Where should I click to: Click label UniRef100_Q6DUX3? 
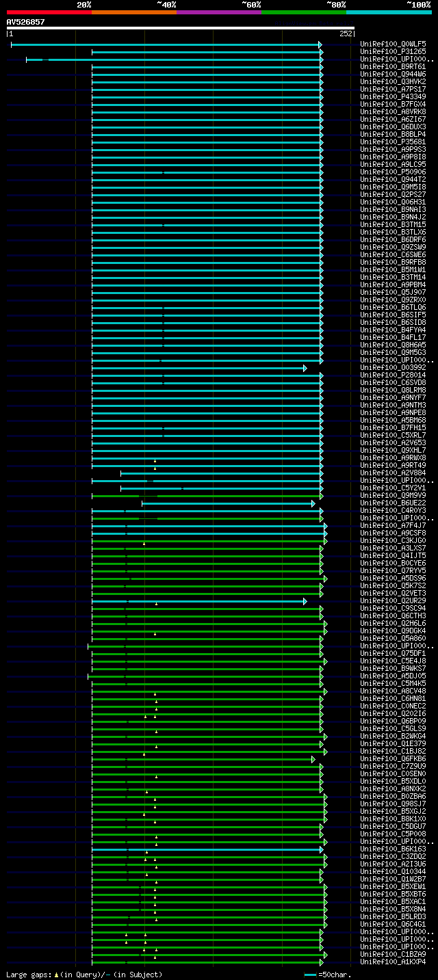pos(393,127)
